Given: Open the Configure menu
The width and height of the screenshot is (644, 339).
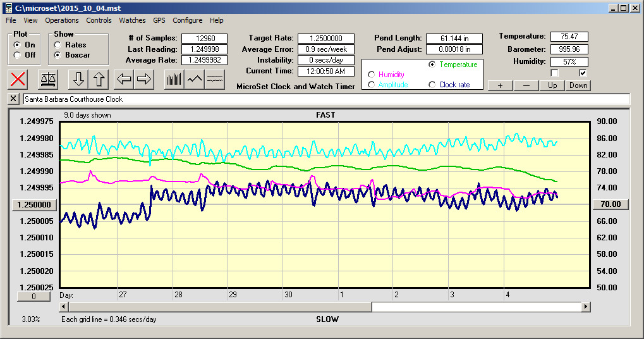Looking at the screenshot, I should (x=187, y=20).
